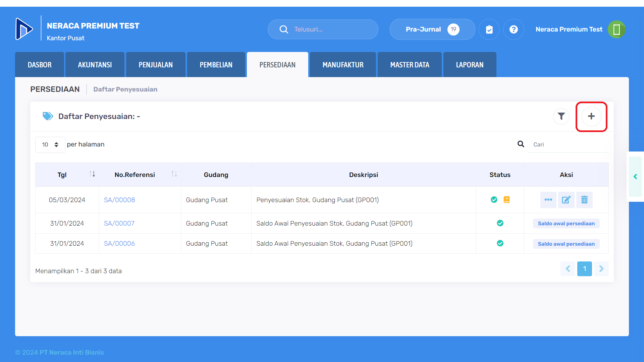This screenshot has width=644, height=362.
Task: Switch to the PEMBELIAN tab
Action: [216, 65]
